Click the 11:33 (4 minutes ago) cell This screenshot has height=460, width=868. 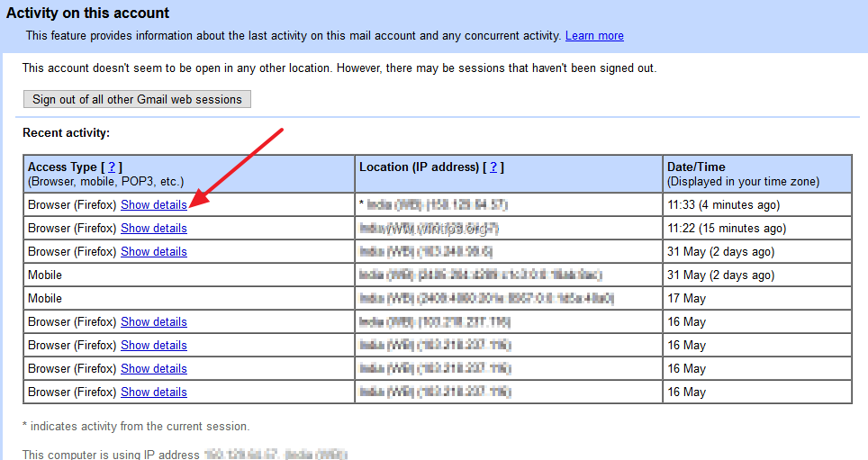click(756, 205)
